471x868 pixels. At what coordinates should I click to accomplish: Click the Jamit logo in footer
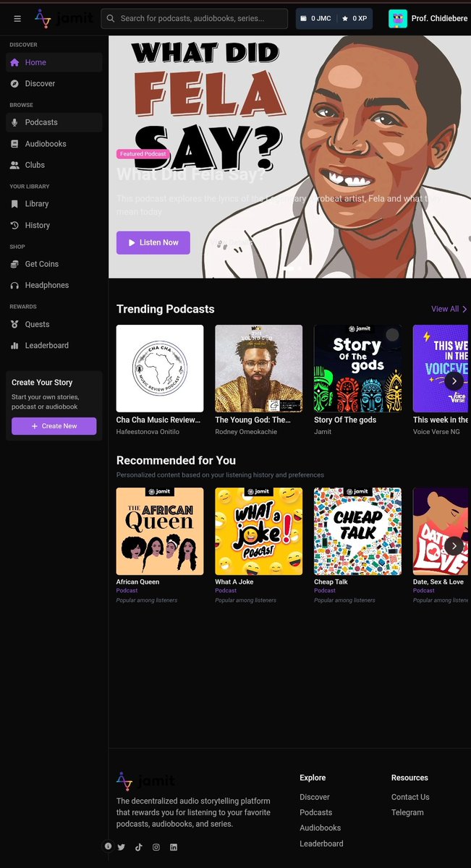[145, 781]
